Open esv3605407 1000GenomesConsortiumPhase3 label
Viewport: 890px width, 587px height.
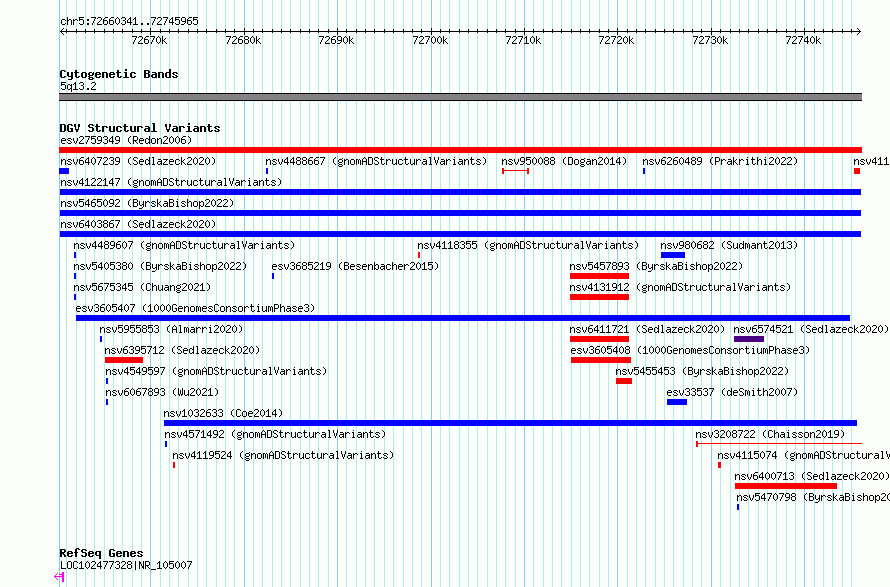pyautogui.click(x=195, y=308)
